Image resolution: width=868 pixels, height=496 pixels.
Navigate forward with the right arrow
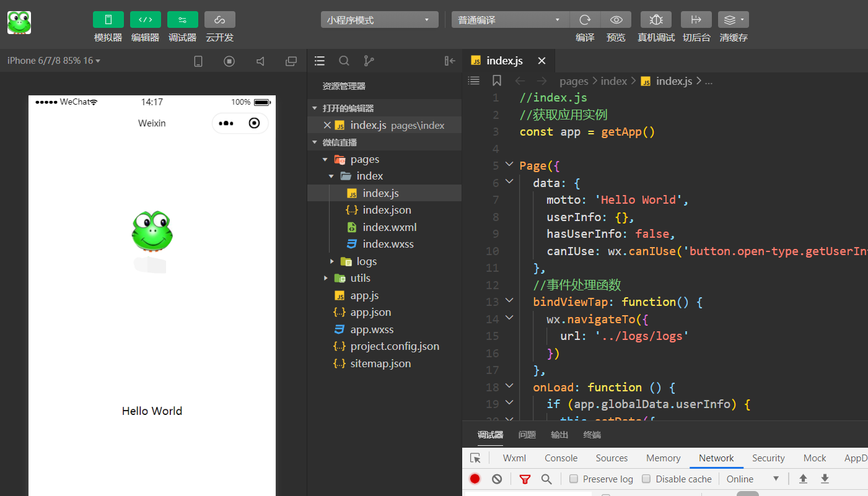pyautogui.click(x=542, y=81)
